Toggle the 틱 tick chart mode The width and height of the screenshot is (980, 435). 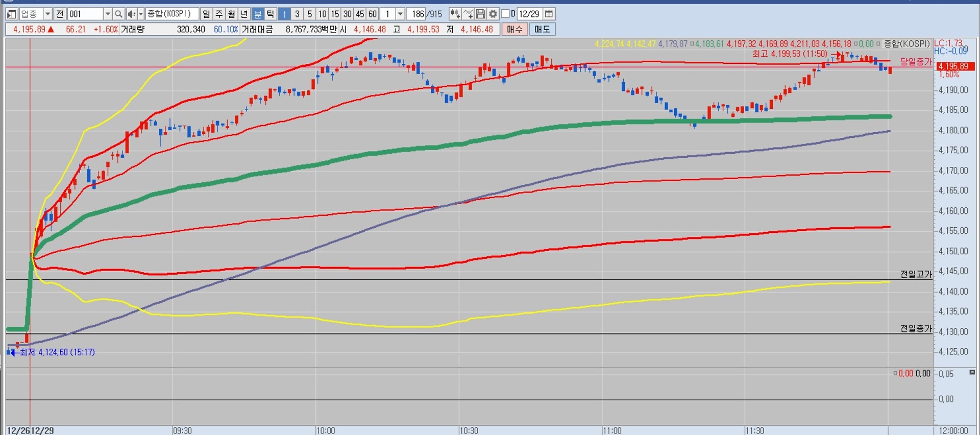[x=271, y=14]
